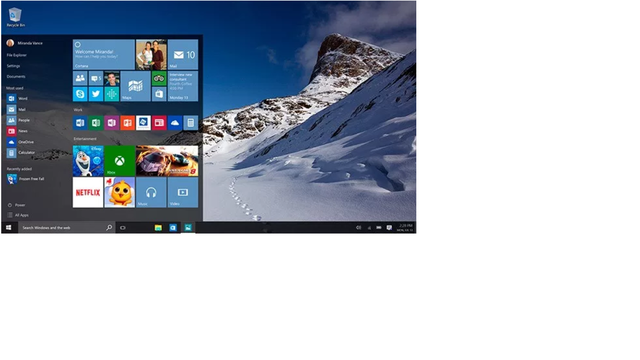Screen dimensions: 640x360
Task: Launch Mail from the Most used list
Action: pyautogui.click(x=16, y=109)
